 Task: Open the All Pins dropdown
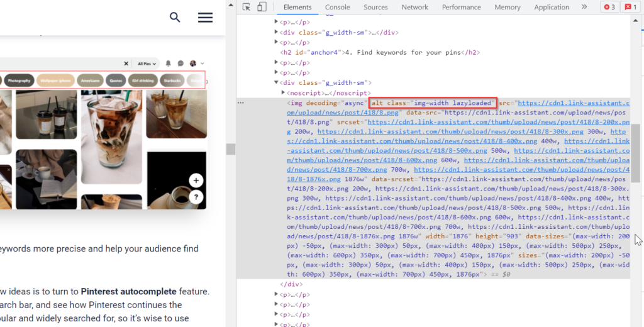[145, 64]
